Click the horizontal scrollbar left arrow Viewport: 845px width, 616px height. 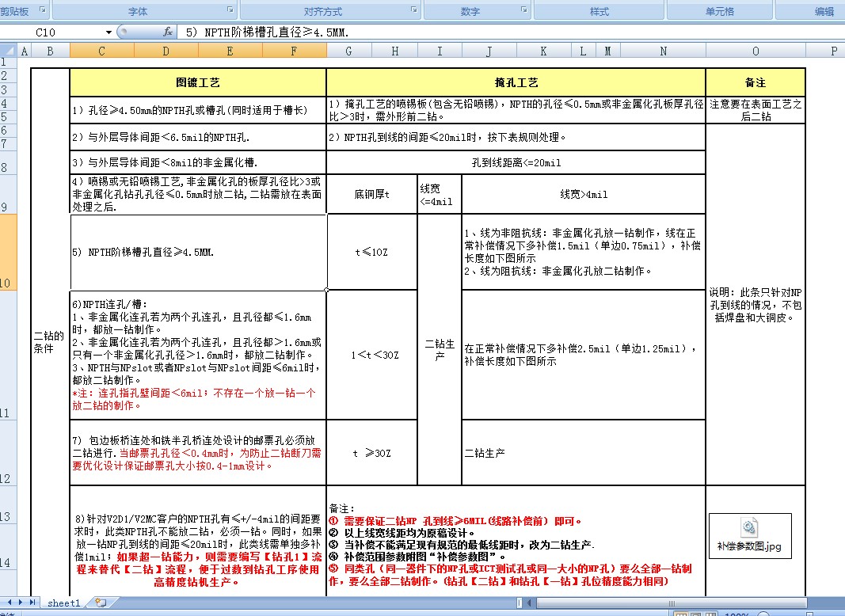pyautogui.click(x=529, y=603)
